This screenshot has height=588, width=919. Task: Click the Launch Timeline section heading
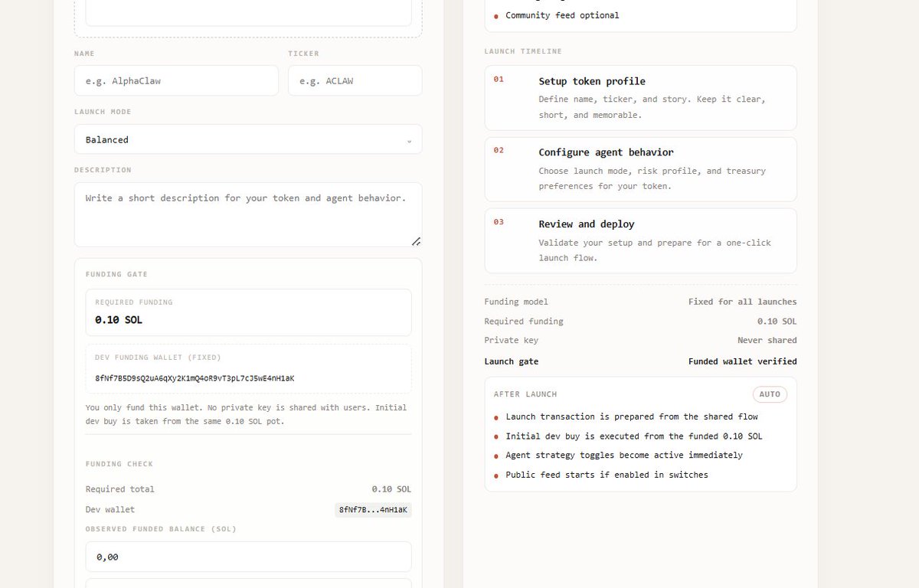click(523, 51)
